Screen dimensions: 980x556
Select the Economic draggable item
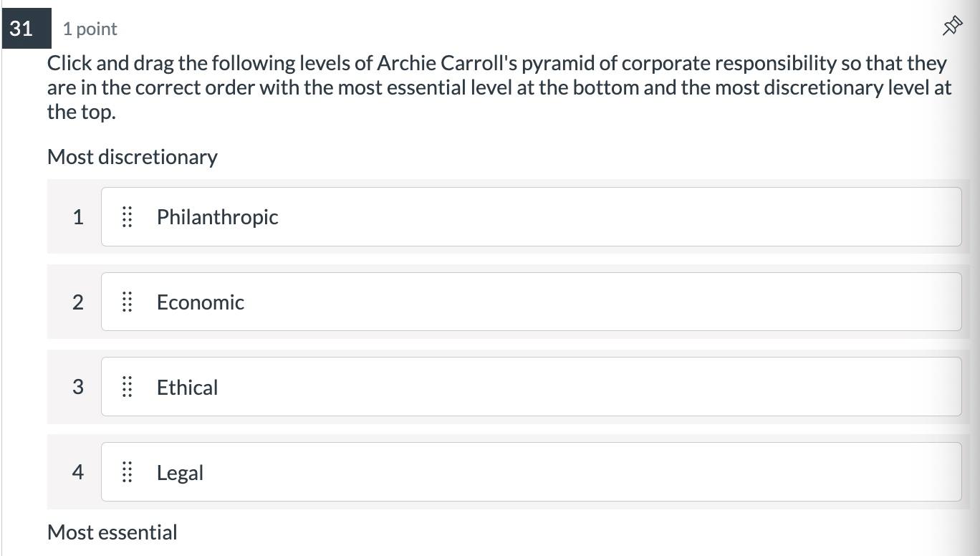click(x=532, y=302)
